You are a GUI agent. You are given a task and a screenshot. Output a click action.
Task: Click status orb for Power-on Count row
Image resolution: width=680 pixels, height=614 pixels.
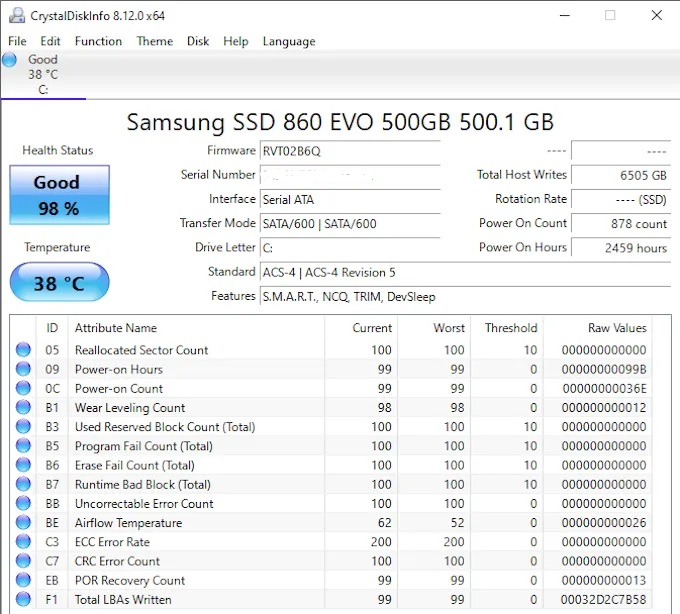tap(23, 388)
